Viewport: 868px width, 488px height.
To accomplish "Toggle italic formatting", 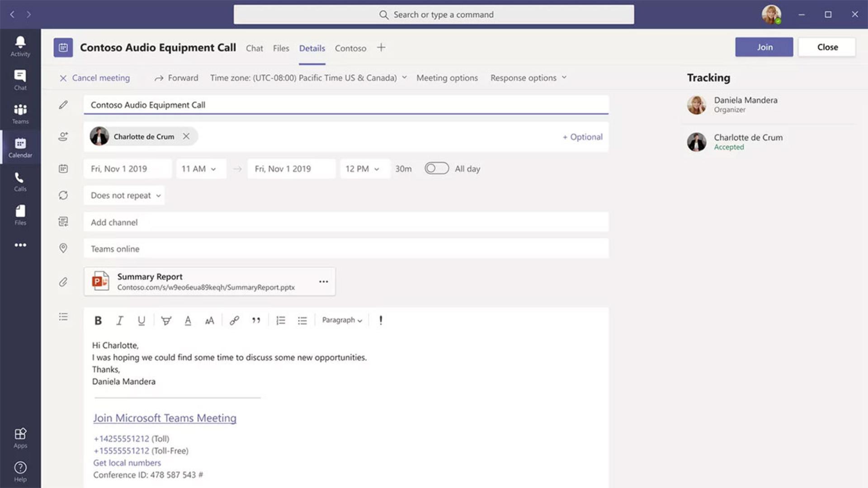I will (120, 320).
